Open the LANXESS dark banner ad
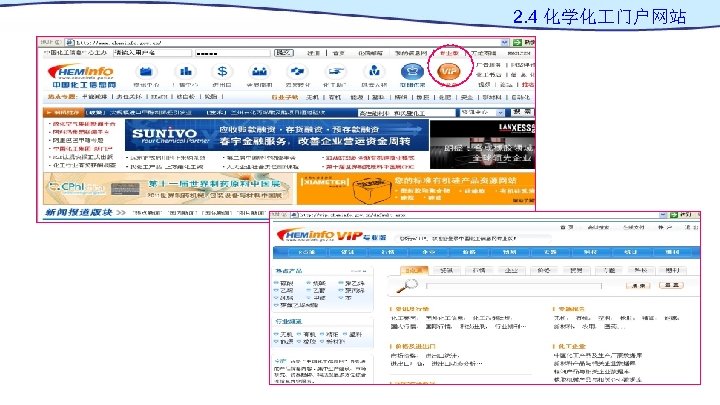This screenshot has width=720, height=405. click(482, 144)
